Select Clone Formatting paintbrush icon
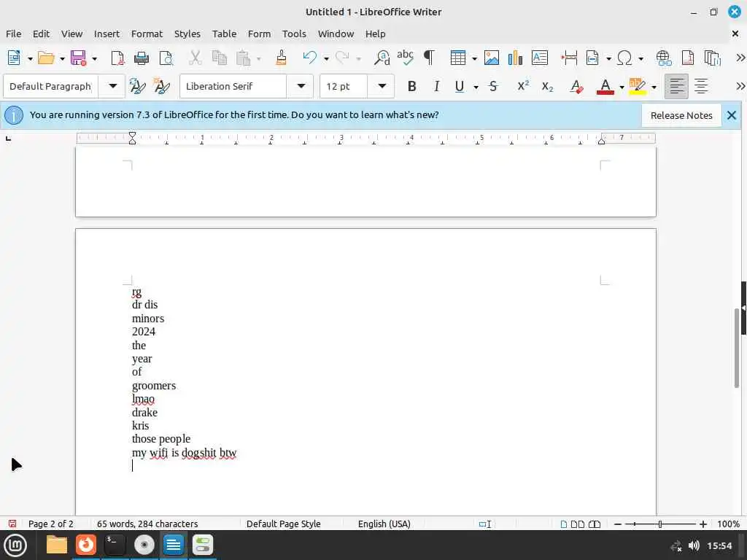Viewport: 747px width, 560px height. (x=281, y=58)
